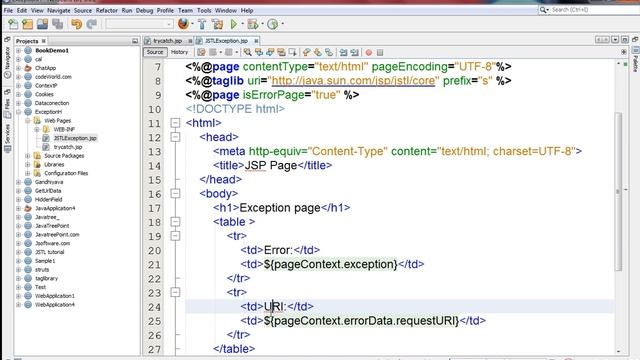Open the Navigate menu
Screen dimensions: 640x360
[x=58, y=10]
